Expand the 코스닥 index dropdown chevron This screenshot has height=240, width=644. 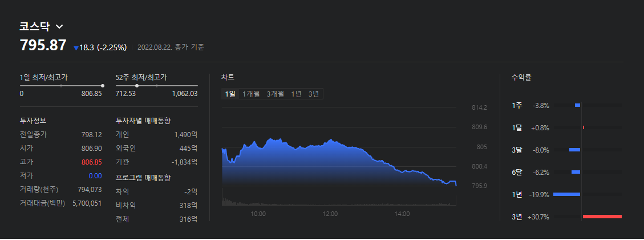59,27
